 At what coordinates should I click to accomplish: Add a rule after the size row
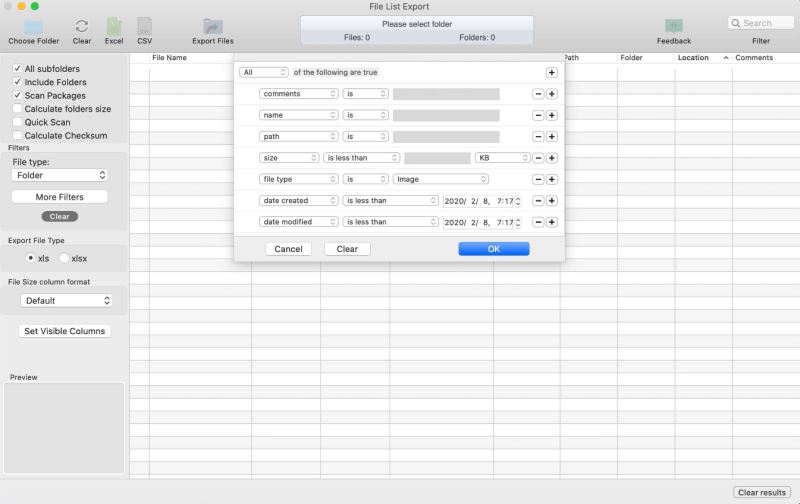[552, 158]
